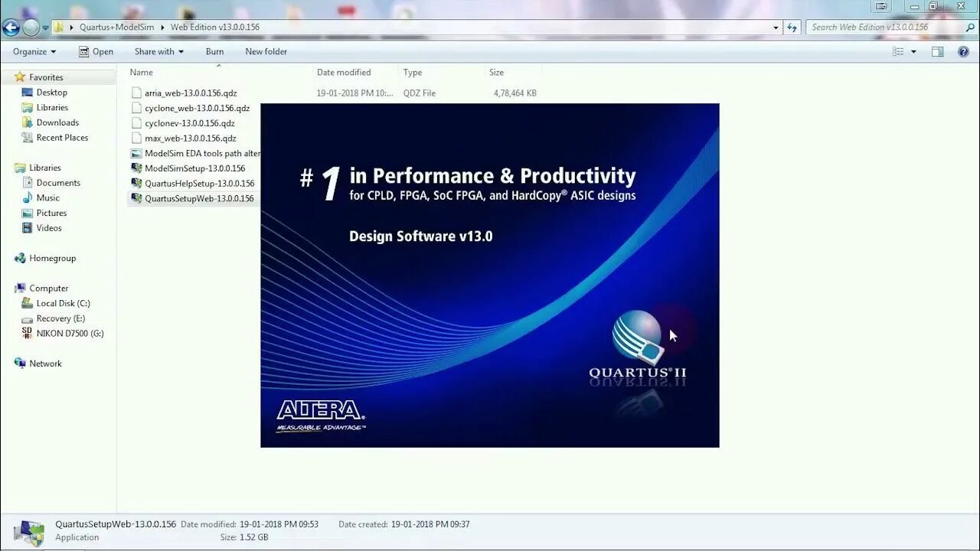Sort by the Date modified column header

[x=344, y=72]
